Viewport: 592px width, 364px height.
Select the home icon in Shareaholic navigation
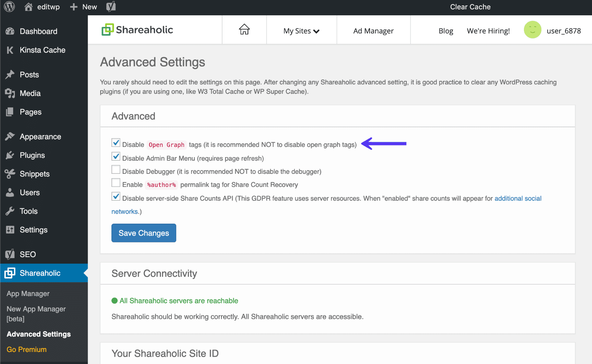(x=244, y=29)
